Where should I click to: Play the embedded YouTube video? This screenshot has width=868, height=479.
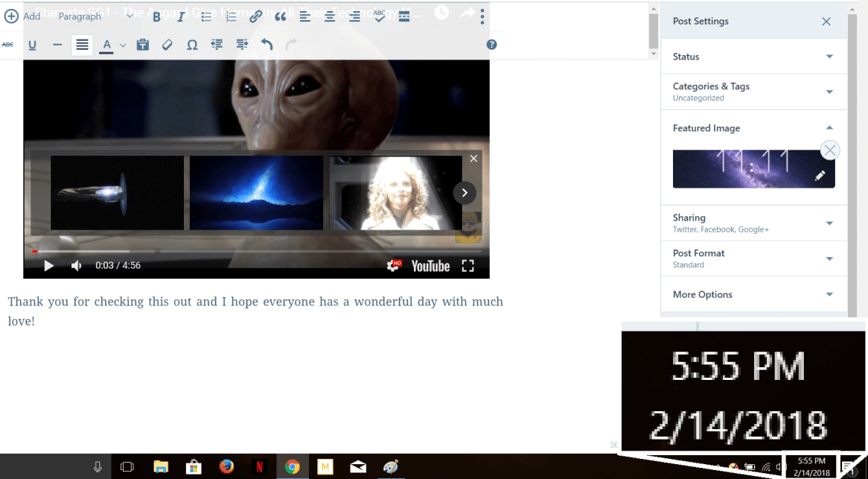click(x=48, y=266)
